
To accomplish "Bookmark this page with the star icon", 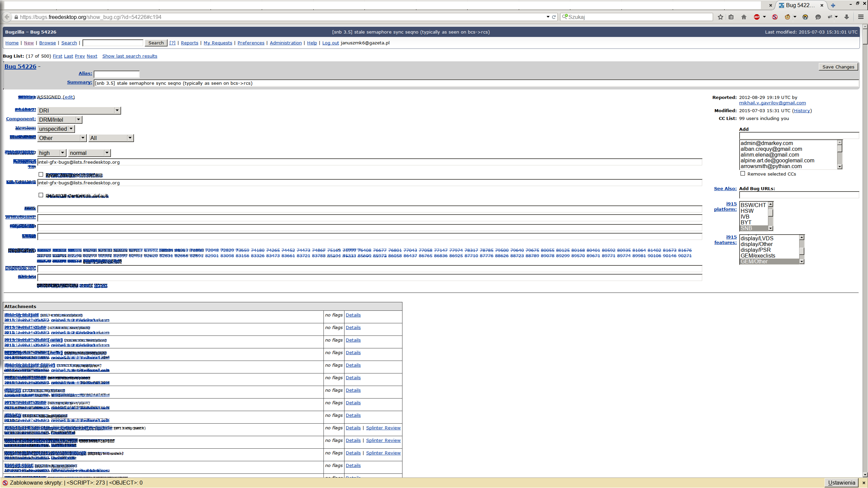I will [721, 17].
